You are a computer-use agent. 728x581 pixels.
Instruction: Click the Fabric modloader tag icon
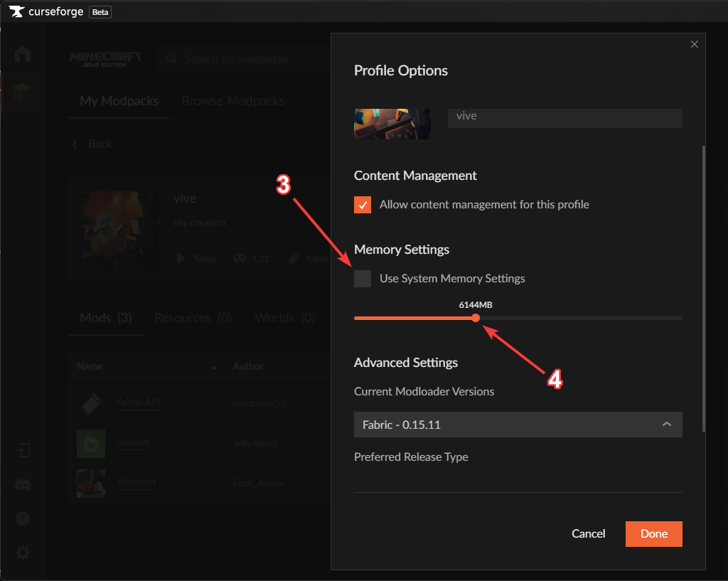pos(294,258)
